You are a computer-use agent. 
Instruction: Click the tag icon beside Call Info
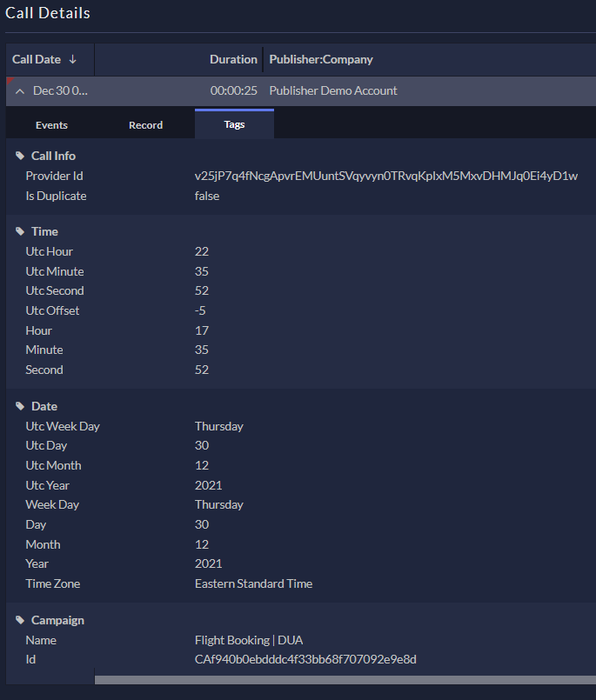click(x=20, y=156)
